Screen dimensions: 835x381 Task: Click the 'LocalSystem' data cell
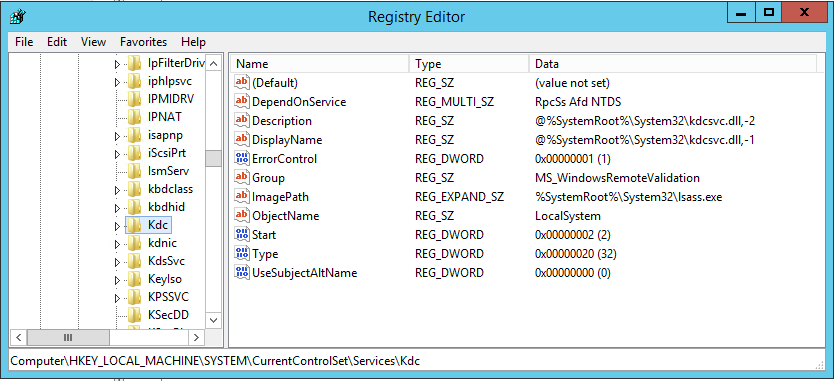(568, 216)
